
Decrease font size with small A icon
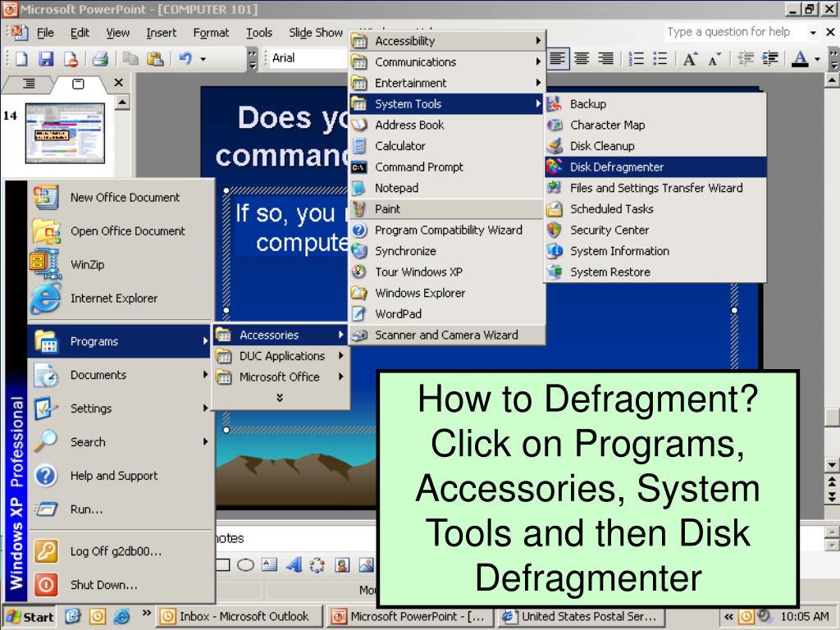coord(714,58)
